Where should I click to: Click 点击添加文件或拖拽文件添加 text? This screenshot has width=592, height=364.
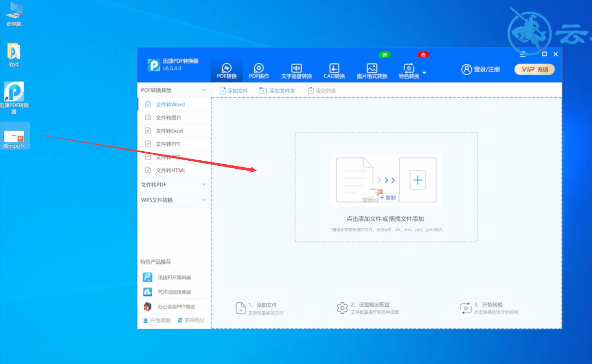point(385,219)
